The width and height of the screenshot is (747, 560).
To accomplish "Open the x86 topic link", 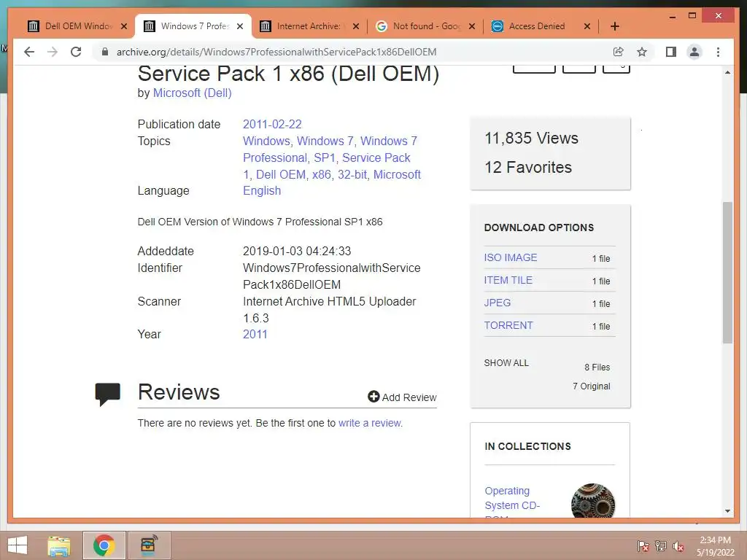I will tap(322, 175).
